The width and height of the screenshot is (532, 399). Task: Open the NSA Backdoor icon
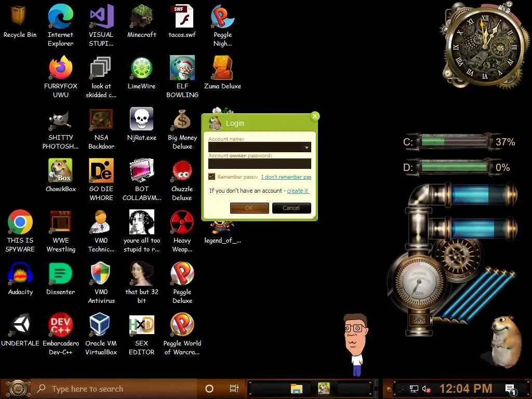point(101,119)
